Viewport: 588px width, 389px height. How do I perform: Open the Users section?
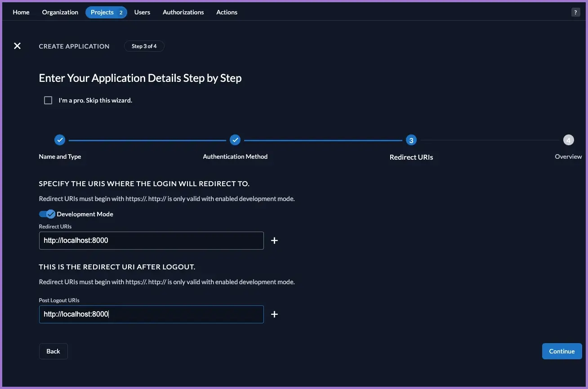click(142, 12)
